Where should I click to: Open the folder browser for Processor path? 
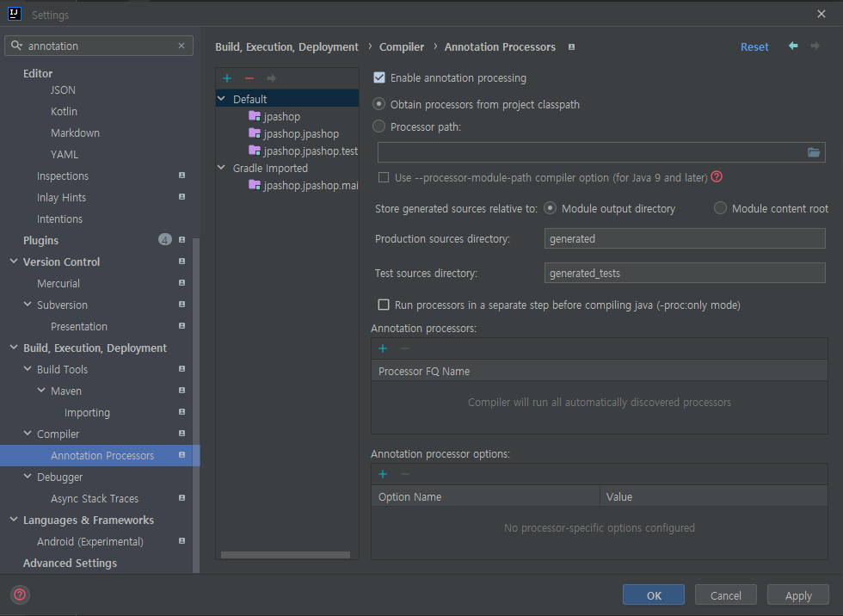click(x=814, y=151)
